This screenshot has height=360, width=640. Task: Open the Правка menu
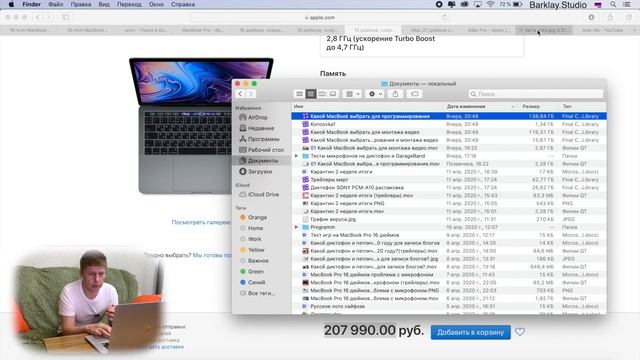[x=81, y=4]
